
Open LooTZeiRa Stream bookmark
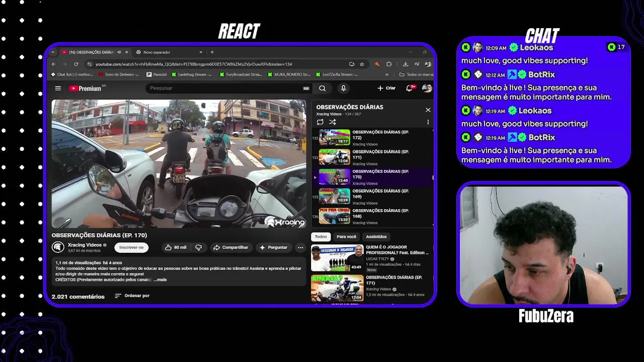pos(337,74)
